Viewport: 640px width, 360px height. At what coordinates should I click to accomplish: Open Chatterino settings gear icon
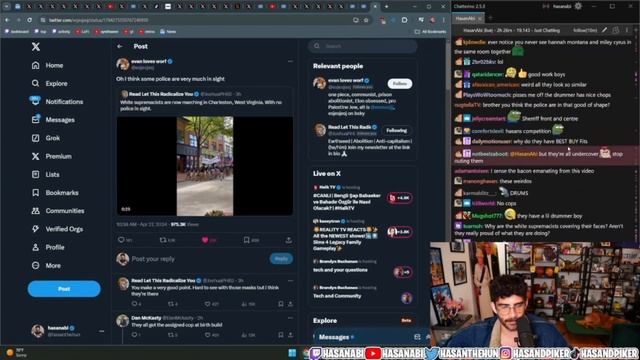click(x=578, y=6)
